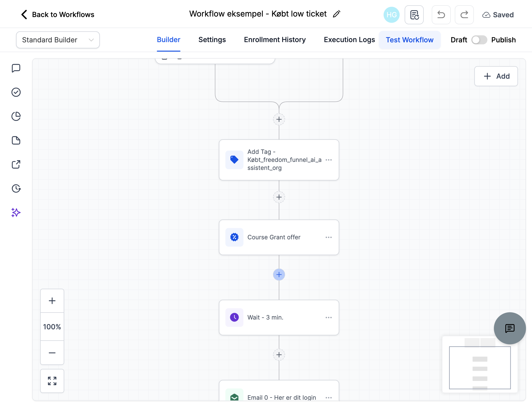
Task: Click the Course Grant offer badge icon
Action: point(234,237)
